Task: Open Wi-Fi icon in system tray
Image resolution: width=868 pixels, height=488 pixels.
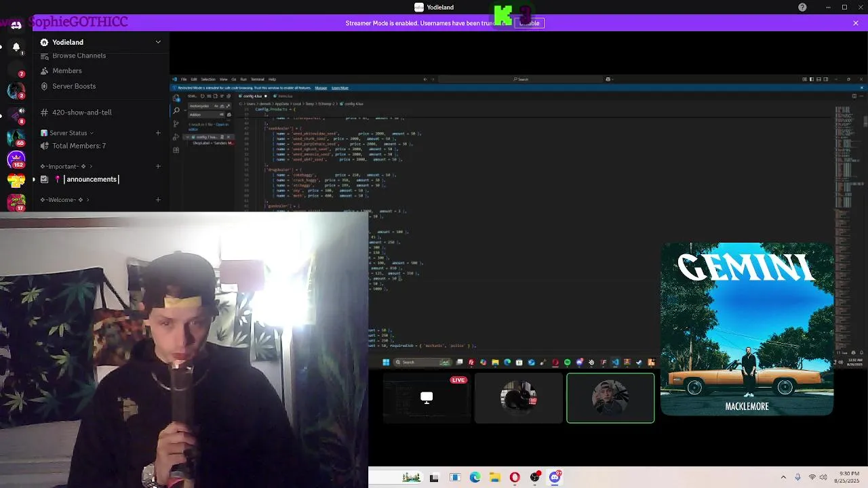Action: [x=812, y=477]
